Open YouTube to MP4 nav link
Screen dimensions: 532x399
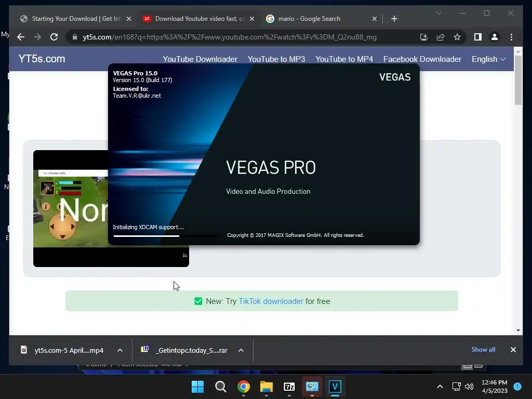tap(344, 59)
